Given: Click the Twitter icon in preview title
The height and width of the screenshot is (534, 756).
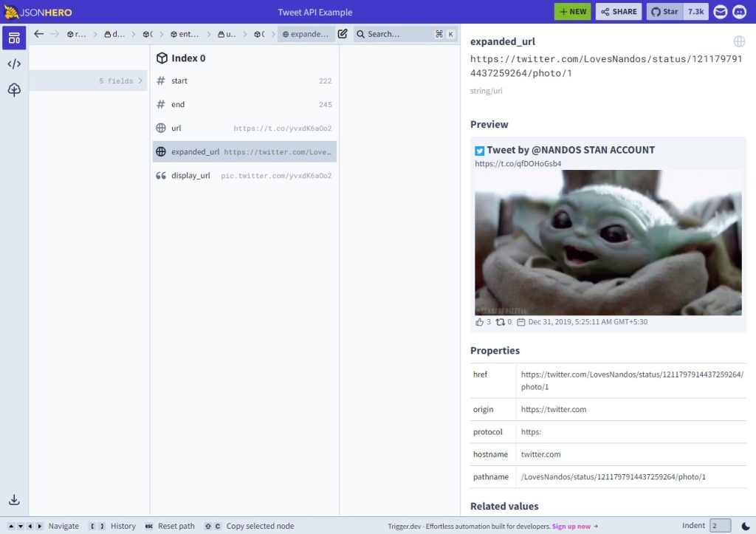Looking at the screenshot, I should tap(479, 151).
